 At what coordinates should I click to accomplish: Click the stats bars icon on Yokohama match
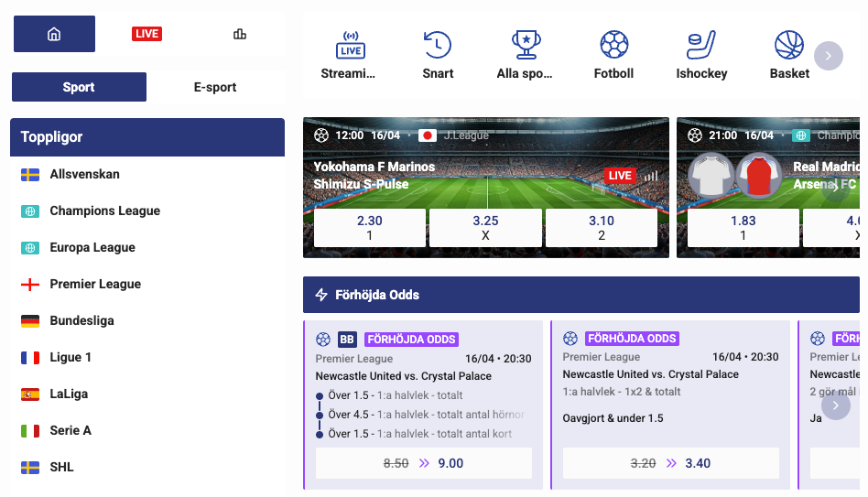[652, 176]
